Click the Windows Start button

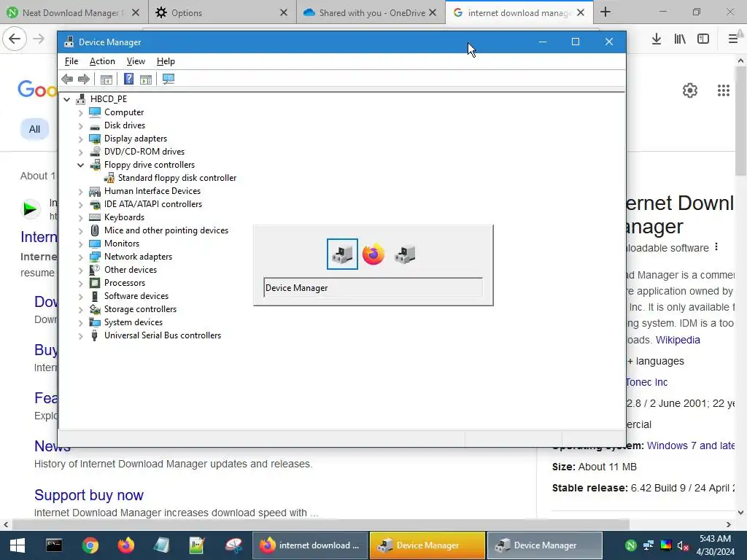pyautogui.click(x=18, y=545)
